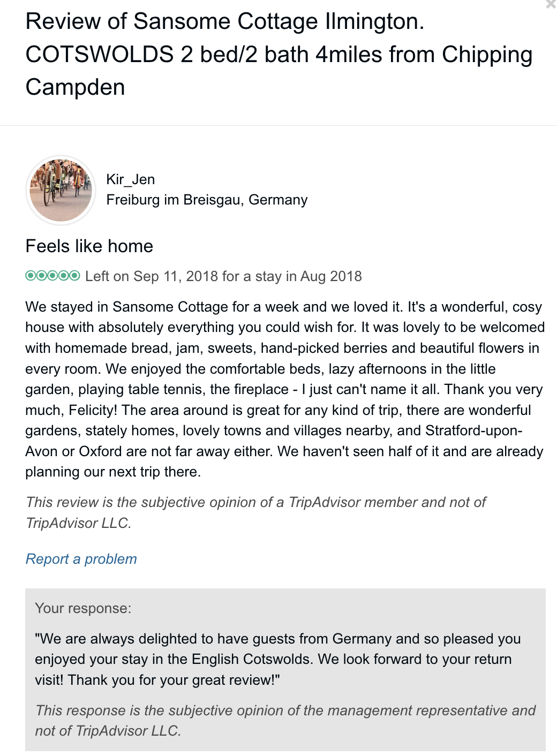Screen dimensions: 557x756
Task: Click the 'Your response:' label
Action: pyautogui.click(x=83, y=608)
